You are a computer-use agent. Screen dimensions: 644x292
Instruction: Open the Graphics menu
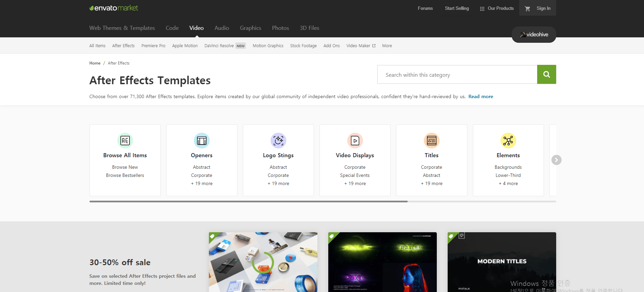pos(251,28)
